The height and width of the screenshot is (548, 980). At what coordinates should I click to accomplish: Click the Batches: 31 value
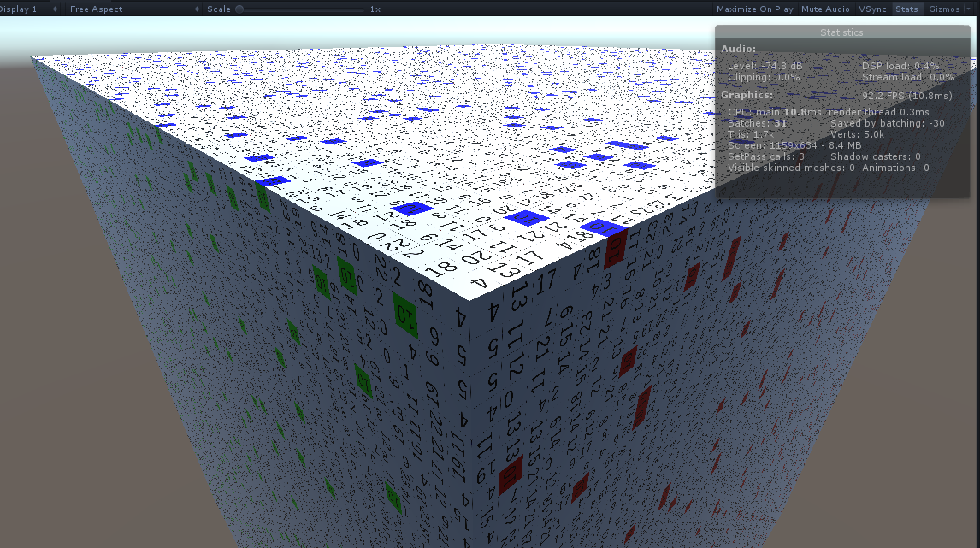(757, 123)
